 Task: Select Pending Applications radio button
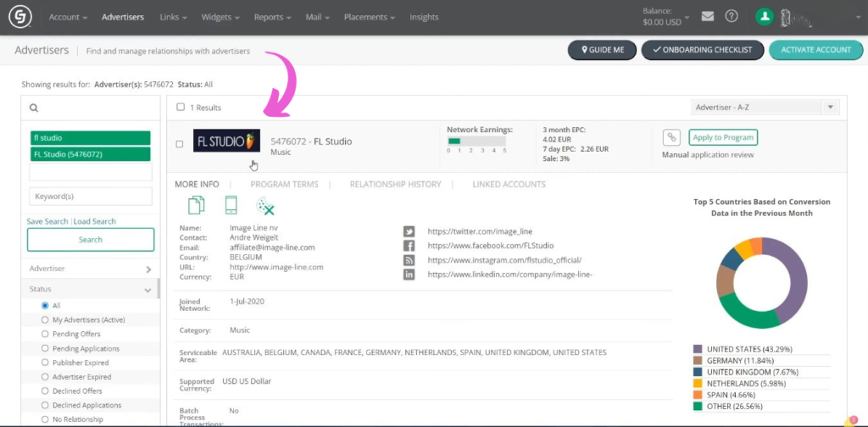(45, 348)
